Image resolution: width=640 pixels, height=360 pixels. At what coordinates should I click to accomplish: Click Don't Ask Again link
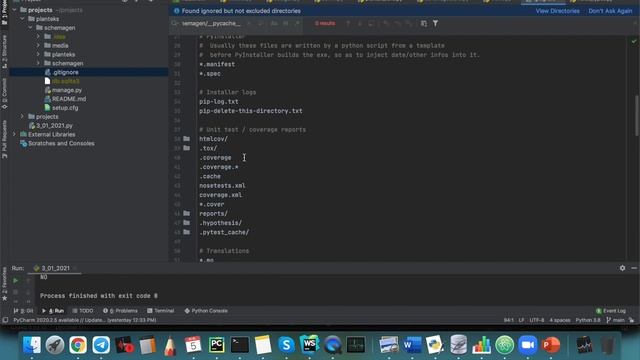point(610,11)
